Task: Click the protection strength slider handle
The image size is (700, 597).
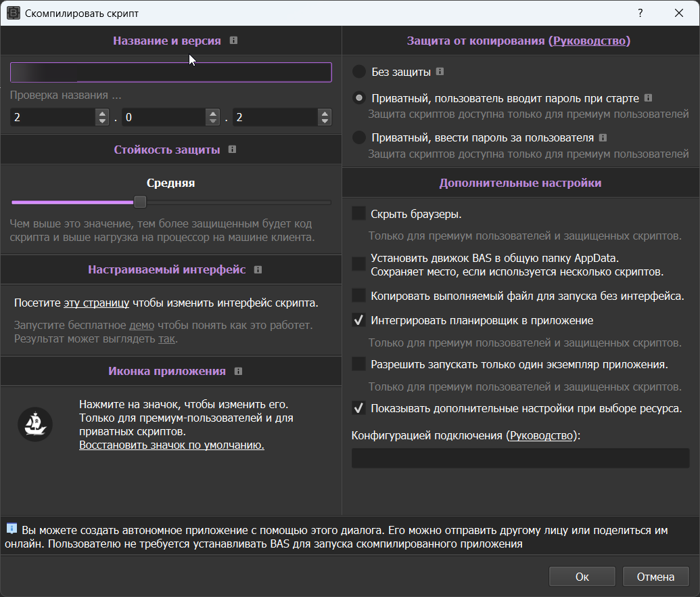Action: click(139, 202)
